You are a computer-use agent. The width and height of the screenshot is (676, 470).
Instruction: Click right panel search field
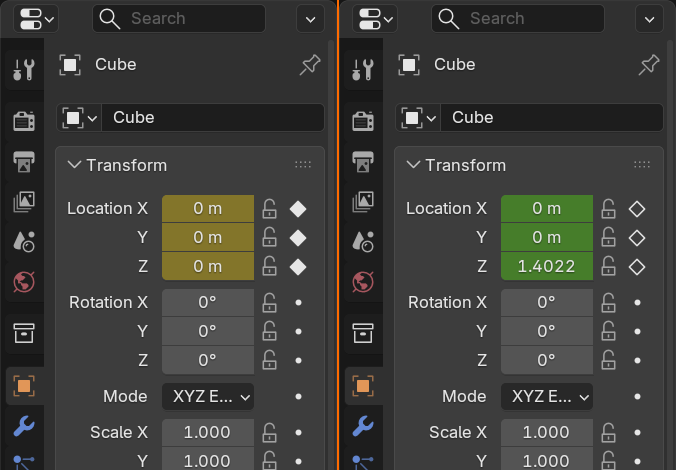pyautogui.click(x=518, y=19)
